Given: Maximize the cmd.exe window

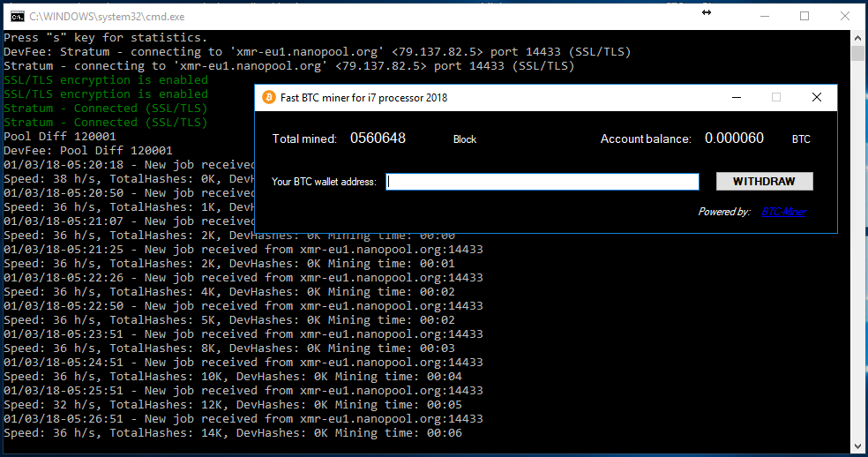Looking at the screenshot, I should click(x=804, y=17).
